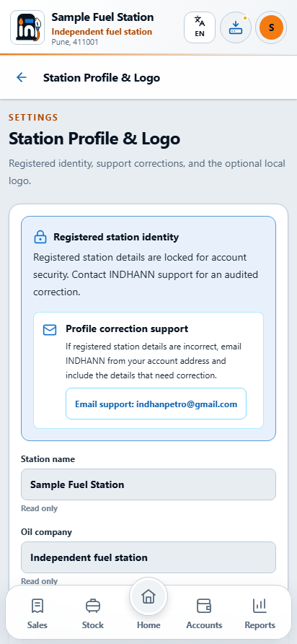
Task: Click the envelope icon for Profile correction support
Action: click(50, 330)
